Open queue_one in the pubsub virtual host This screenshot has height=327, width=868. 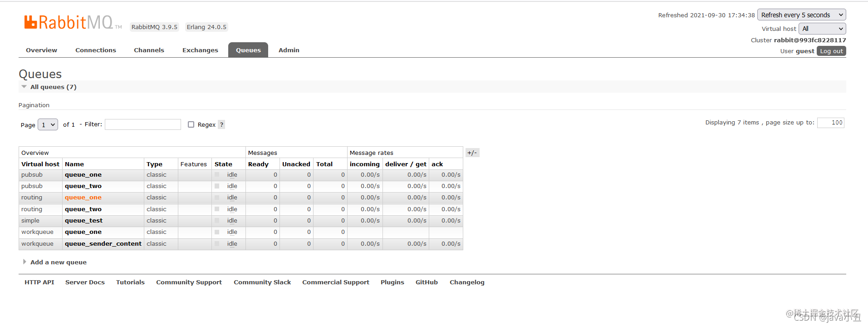point(83,175)
